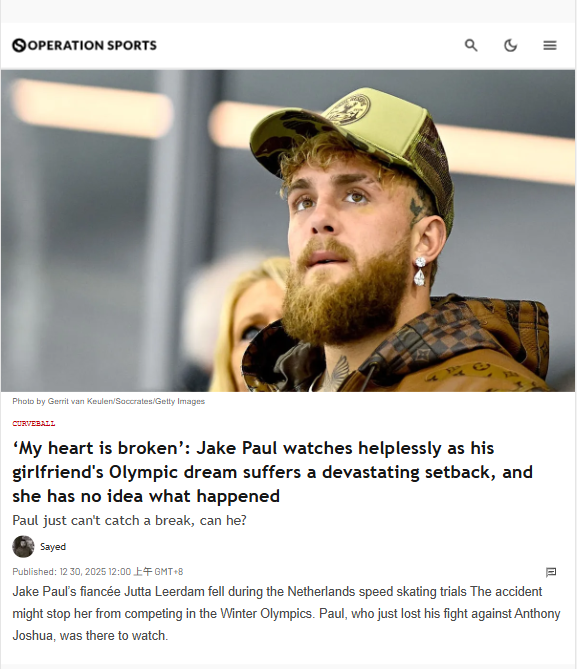This screenshot has height=669, width=577.
Task: Click the camo cap in the photo
Action: (356, 141)
